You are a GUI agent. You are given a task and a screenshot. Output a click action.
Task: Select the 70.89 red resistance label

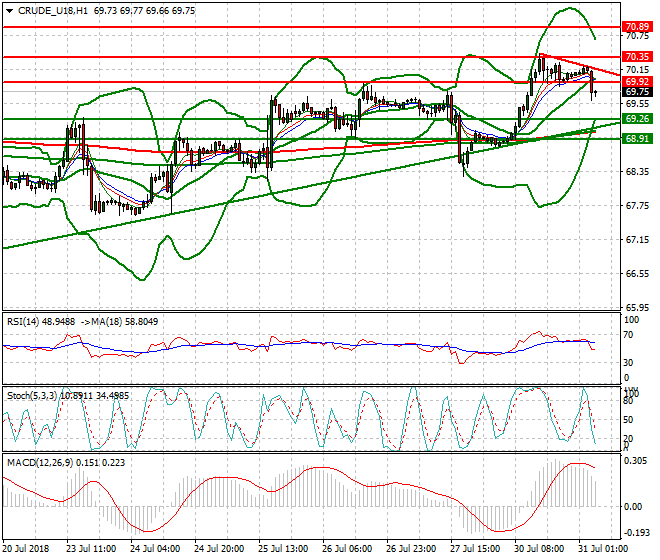(637, 27)
